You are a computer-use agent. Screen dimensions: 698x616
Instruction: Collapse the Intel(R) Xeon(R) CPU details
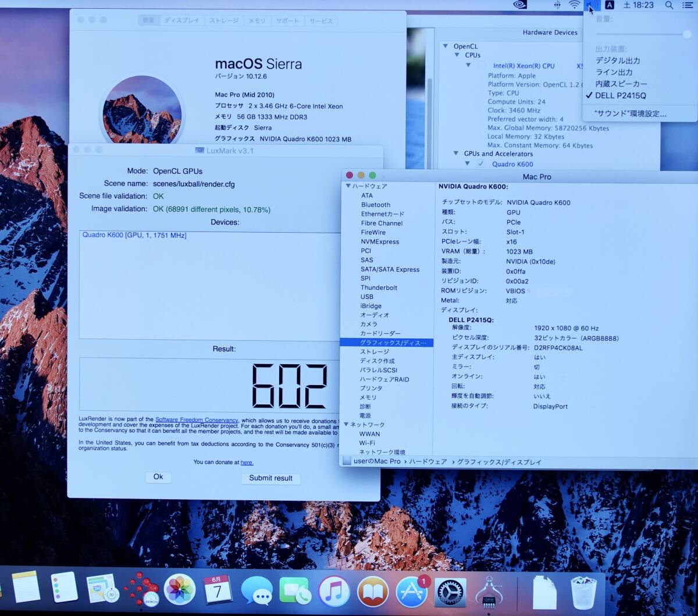468,66
